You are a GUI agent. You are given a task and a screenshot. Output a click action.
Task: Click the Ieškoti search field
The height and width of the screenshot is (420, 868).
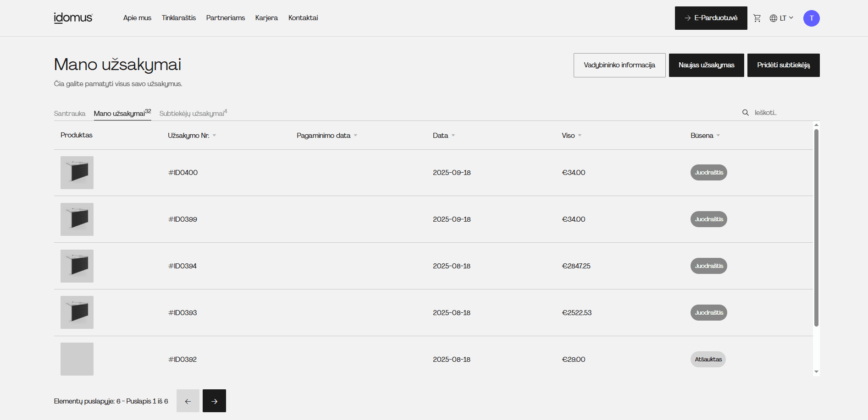tap(784, 113)
